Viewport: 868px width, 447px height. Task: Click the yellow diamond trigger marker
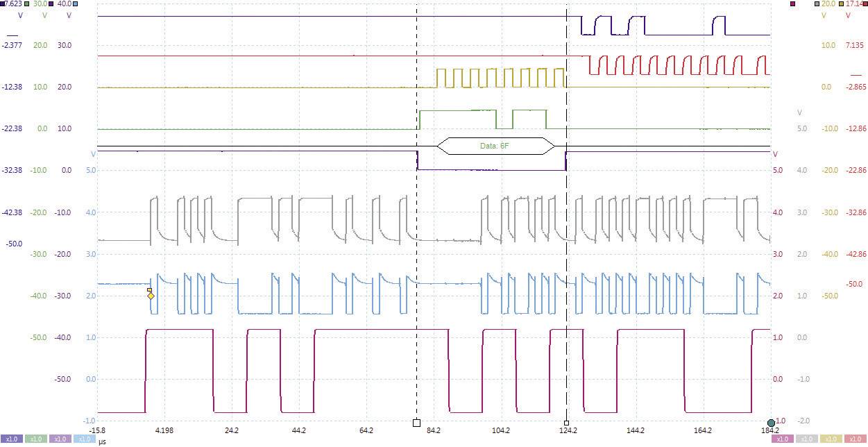coord(151,296)
